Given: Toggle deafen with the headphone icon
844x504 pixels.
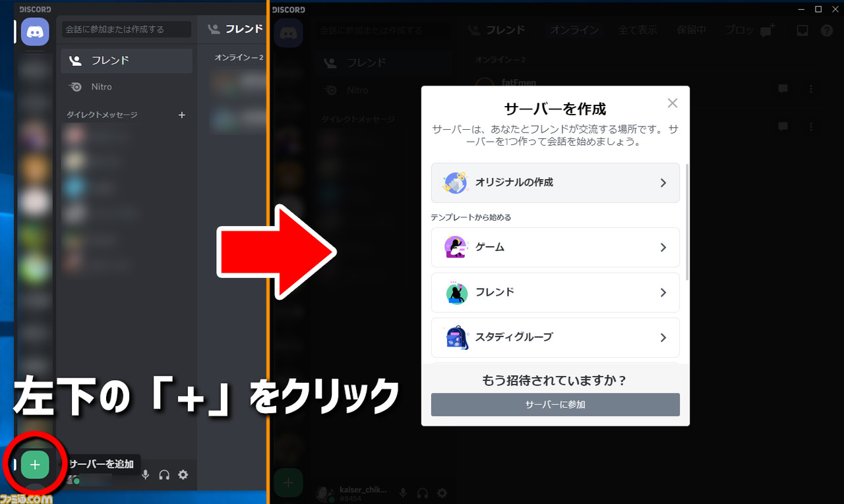Looking at the screenshot, I should point(164,474).
